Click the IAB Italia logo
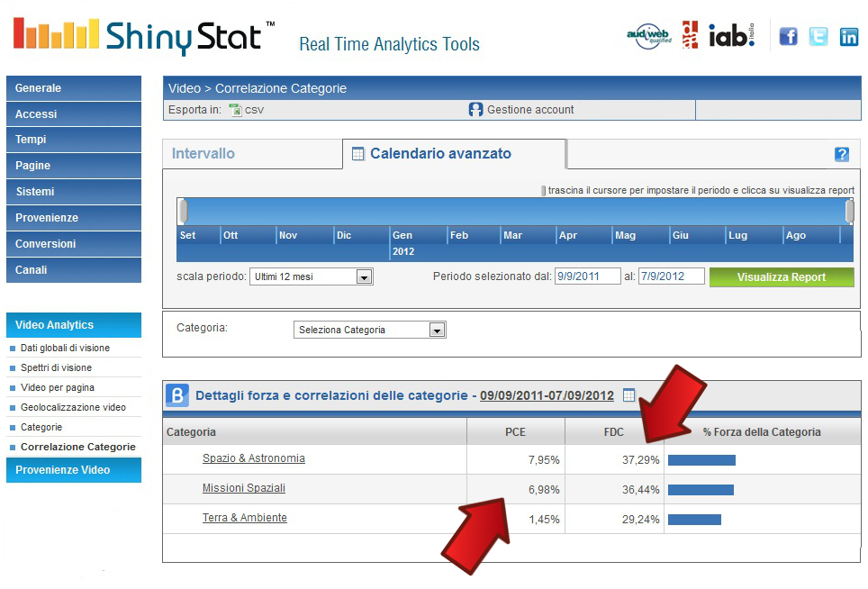 click(731, 35)
